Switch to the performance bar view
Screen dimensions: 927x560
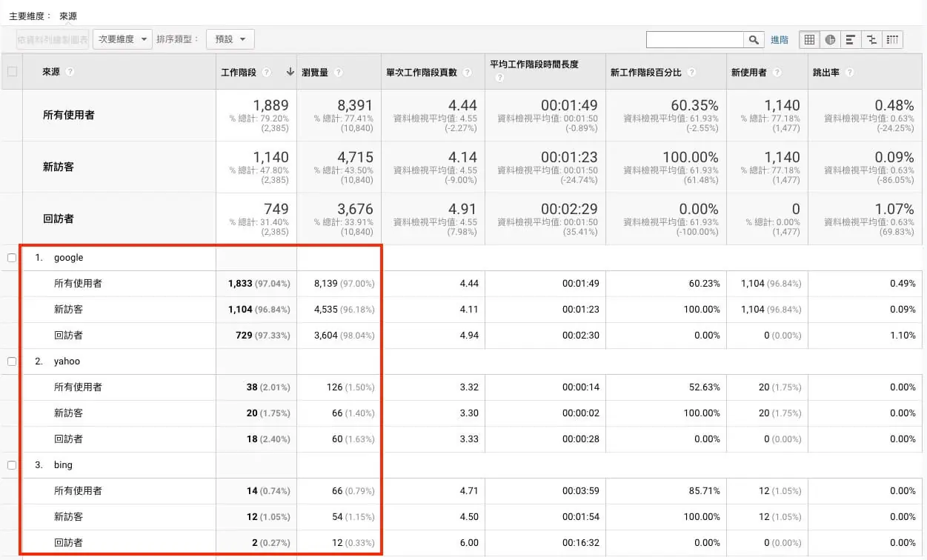(851, 40)
